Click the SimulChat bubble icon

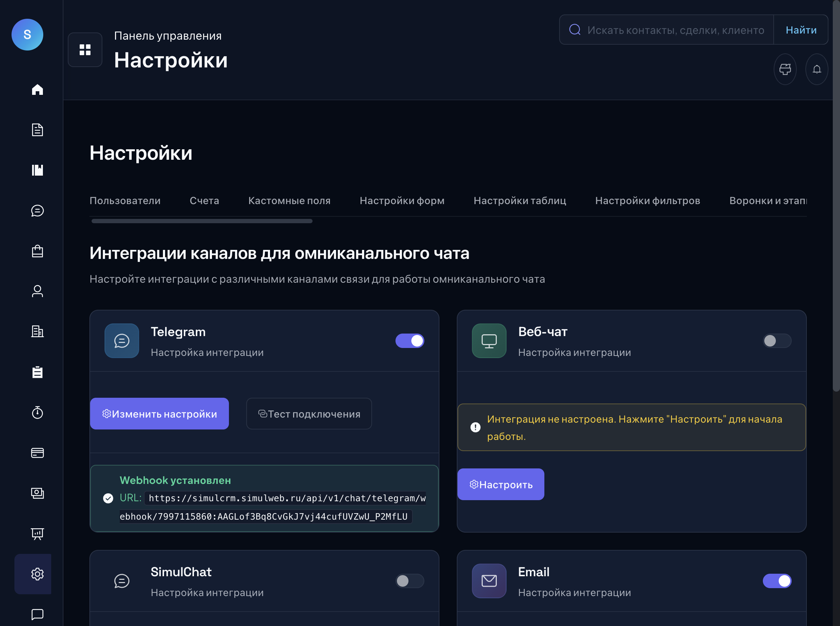tap(121, 581)
